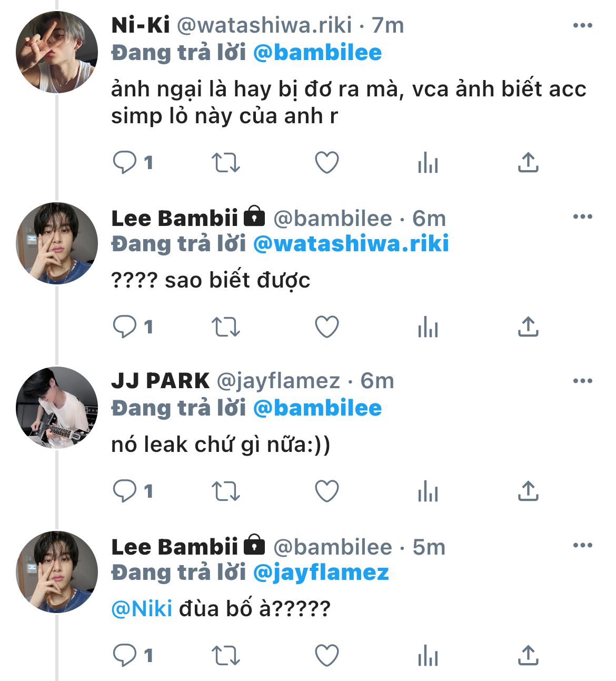Screen dimensions: 616x681
Task: Open @jayflamez link in last reply
Action: [x=321, y=573]
